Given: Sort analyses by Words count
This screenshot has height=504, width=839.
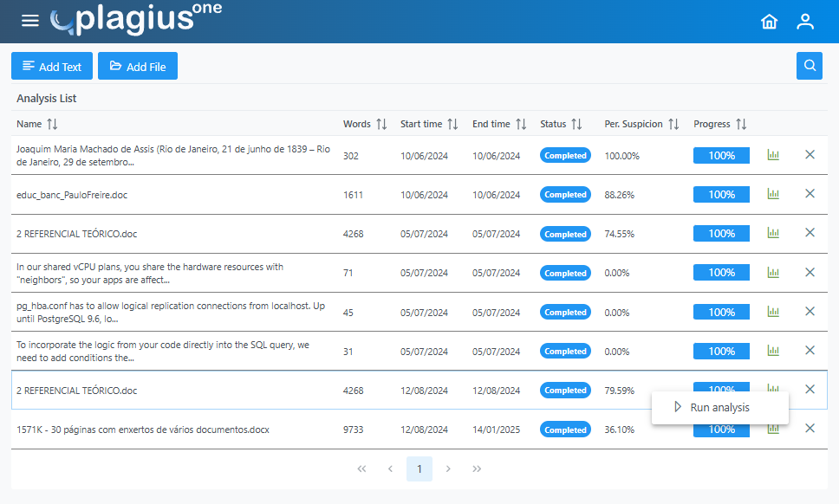Looking at the screenshot, I should tap(381, 125).
